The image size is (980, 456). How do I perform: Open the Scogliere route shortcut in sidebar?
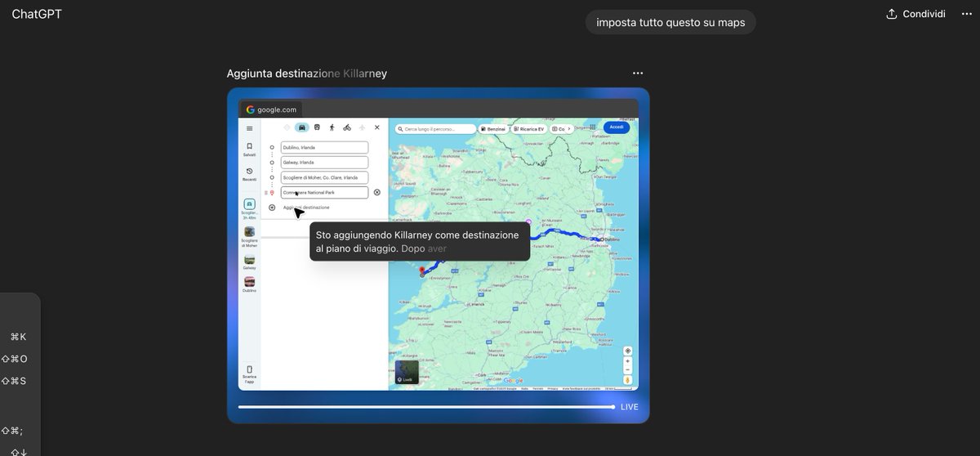tap(249, 208)
